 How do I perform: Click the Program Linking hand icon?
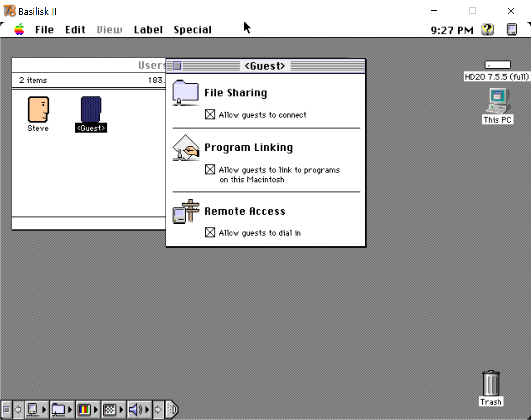point(186,148)
